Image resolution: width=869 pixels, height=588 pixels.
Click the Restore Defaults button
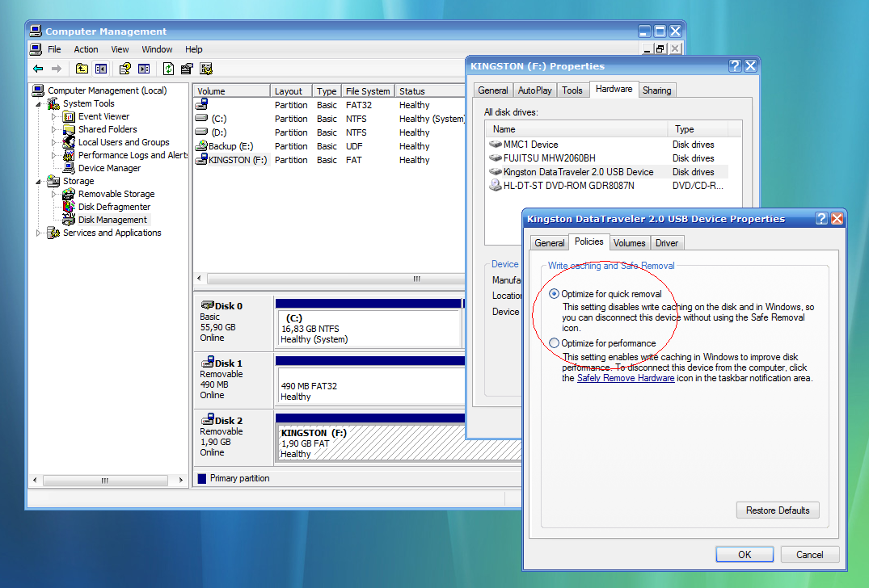click(x=777, y=510)
